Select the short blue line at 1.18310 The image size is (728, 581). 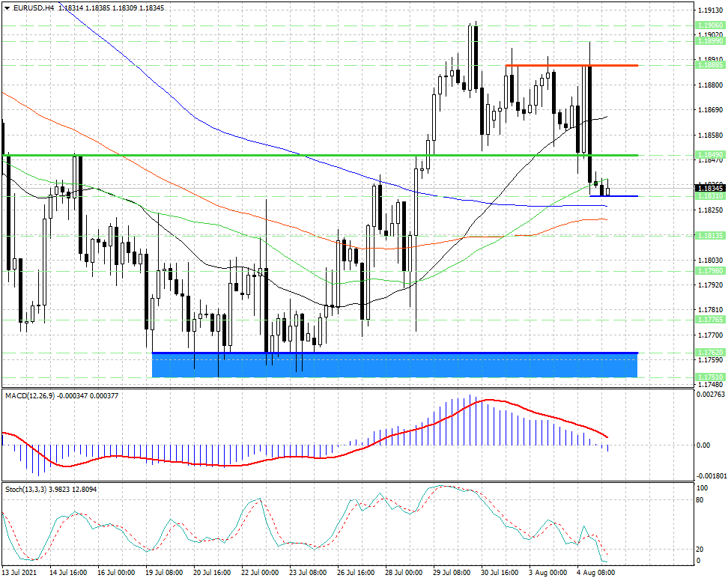614,196
